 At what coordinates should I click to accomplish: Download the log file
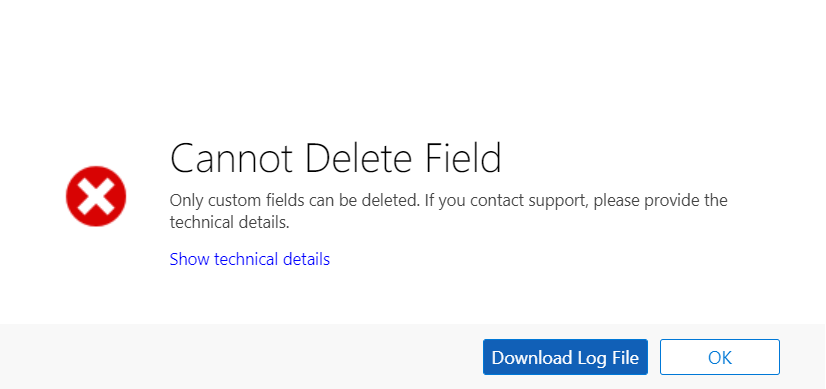pos(565,357)
